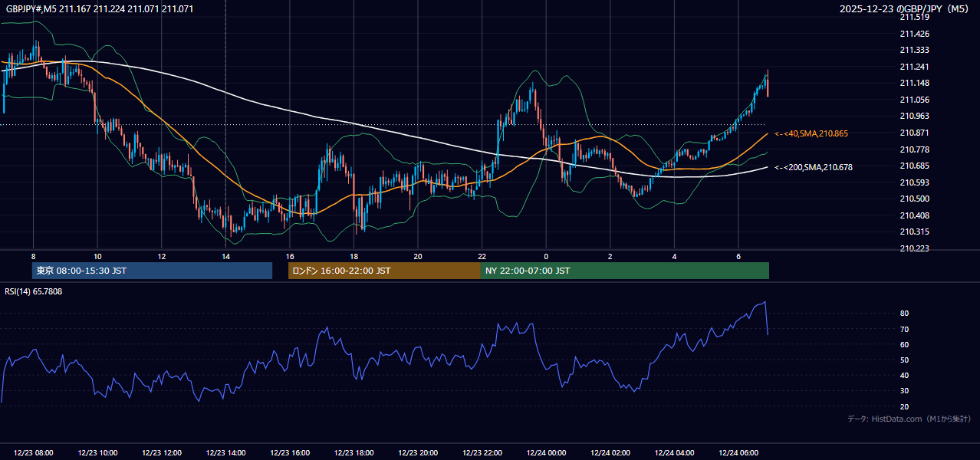This screenshot has width=980, height=460.
Task: Click price axis label 210.685
Action: click(914, 166)
